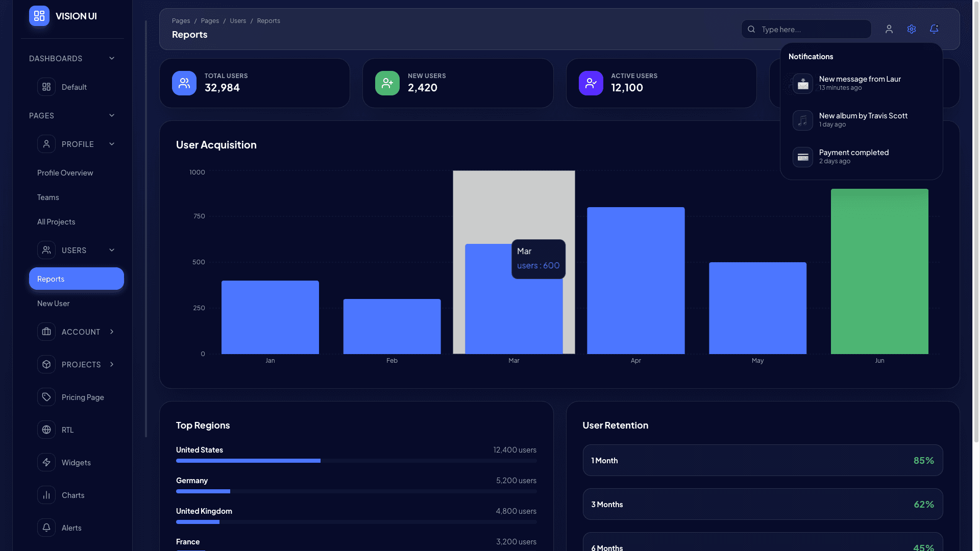
Task: Select the Widgets lightning icon
Action: [46, 462]
